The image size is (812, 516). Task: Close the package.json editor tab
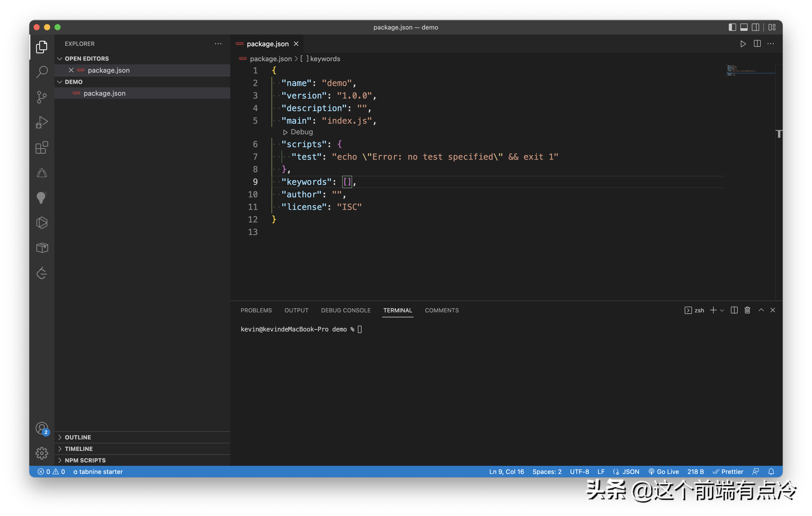click(296, 44)
